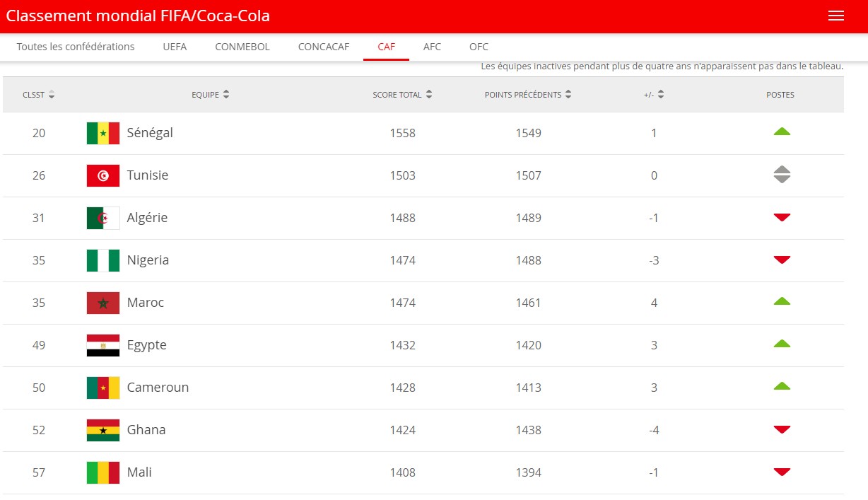The image size is (868, 500).
Task: Open the Cameroun team link
Action: point(158,388)
